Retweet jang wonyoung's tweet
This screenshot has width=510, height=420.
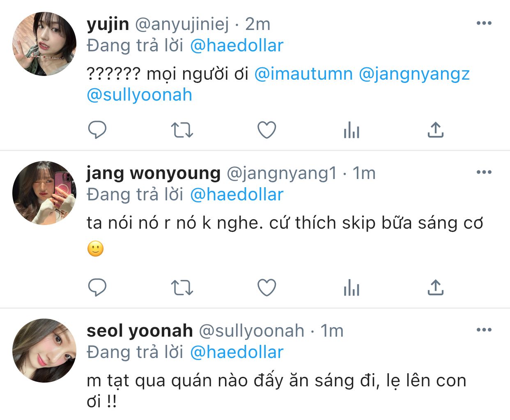click(181, 287)
